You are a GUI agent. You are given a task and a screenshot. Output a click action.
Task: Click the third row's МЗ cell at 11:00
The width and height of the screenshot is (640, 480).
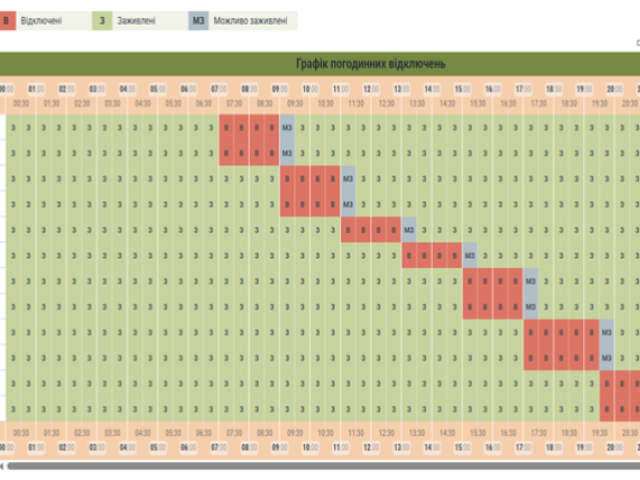[348, 179]
